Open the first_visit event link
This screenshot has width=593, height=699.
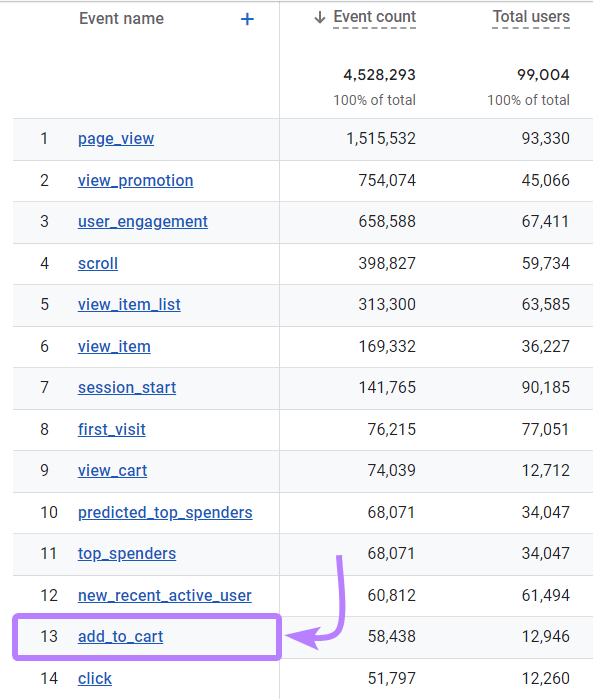(112, 429)
